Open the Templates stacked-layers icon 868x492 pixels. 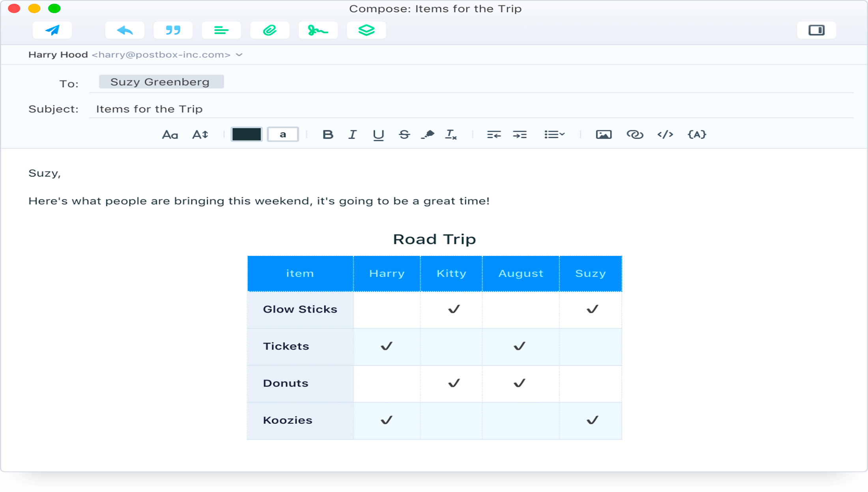[x=366, y=30]
